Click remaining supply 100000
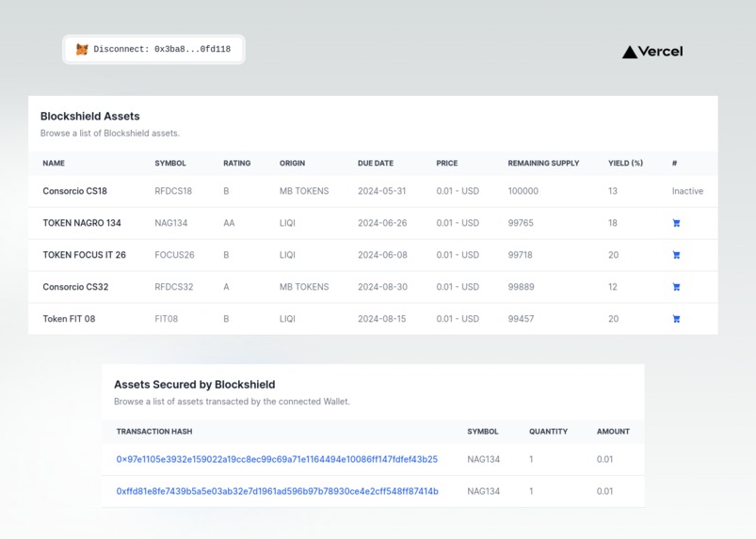Screen dimensions: 756x539 click(x=523, y=191)
